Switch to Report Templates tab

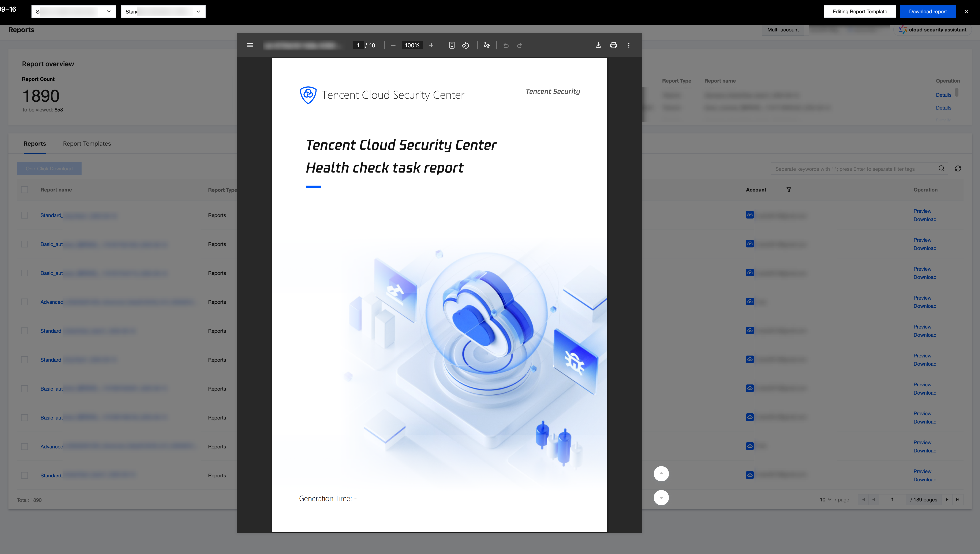coord(87,143)
